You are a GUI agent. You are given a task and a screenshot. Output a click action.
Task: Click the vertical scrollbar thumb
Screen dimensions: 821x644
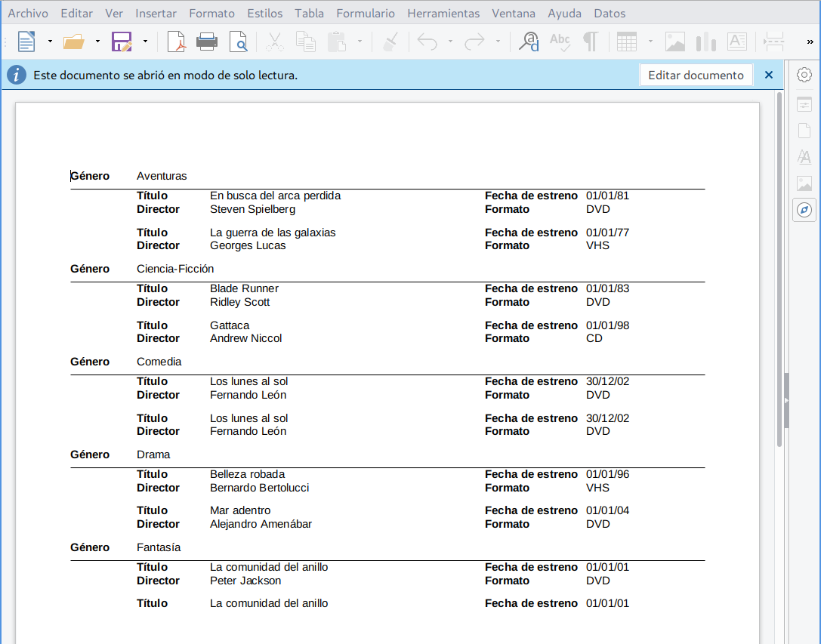[x=779, y=268]
